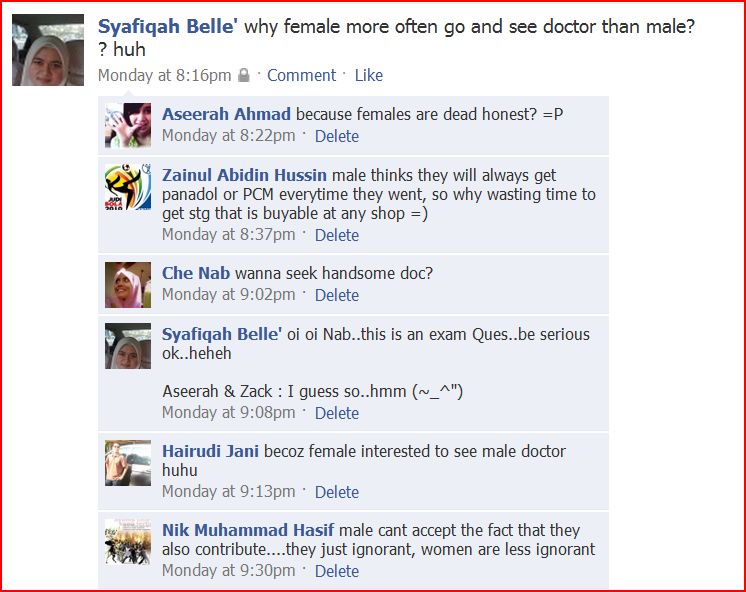This screenshot has height=592, width=746.
Task: Open Hairudi Jani's profile picture
Action: click(128, 463)
